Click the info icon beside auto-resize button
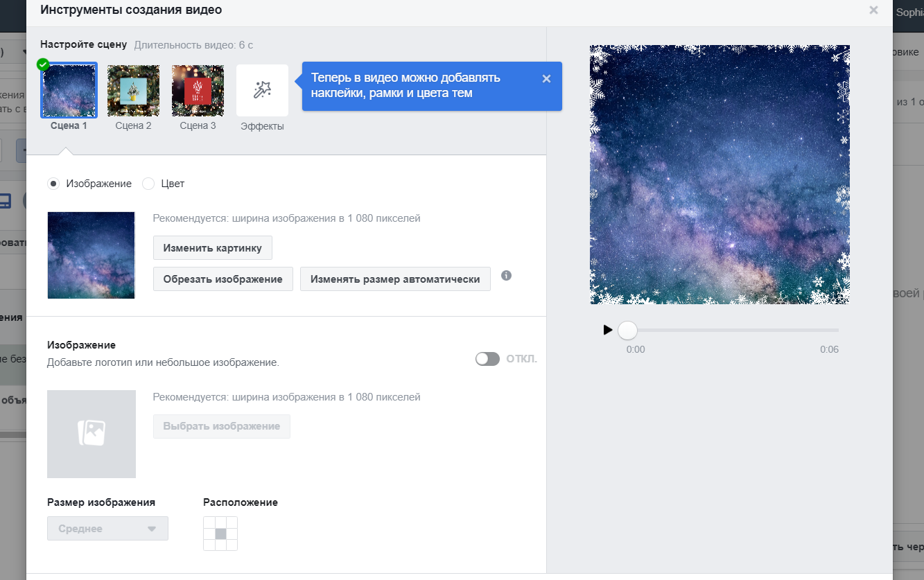The width and height of the screenshot is (924, 580). (x=506, y=276)
